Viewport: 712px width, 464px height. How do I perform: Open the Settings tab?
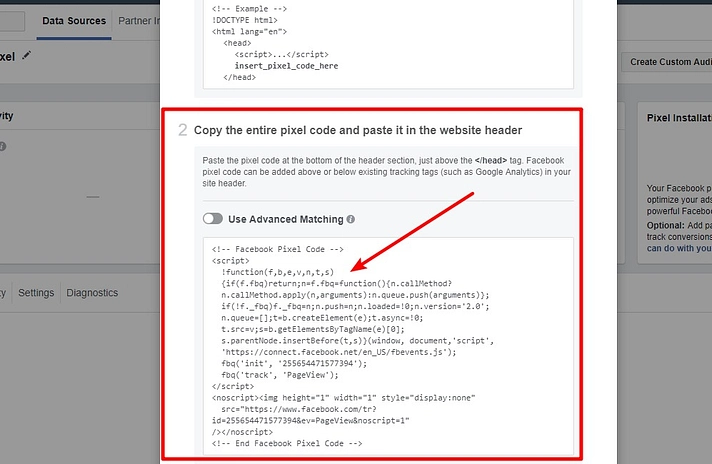click(36, 293)
